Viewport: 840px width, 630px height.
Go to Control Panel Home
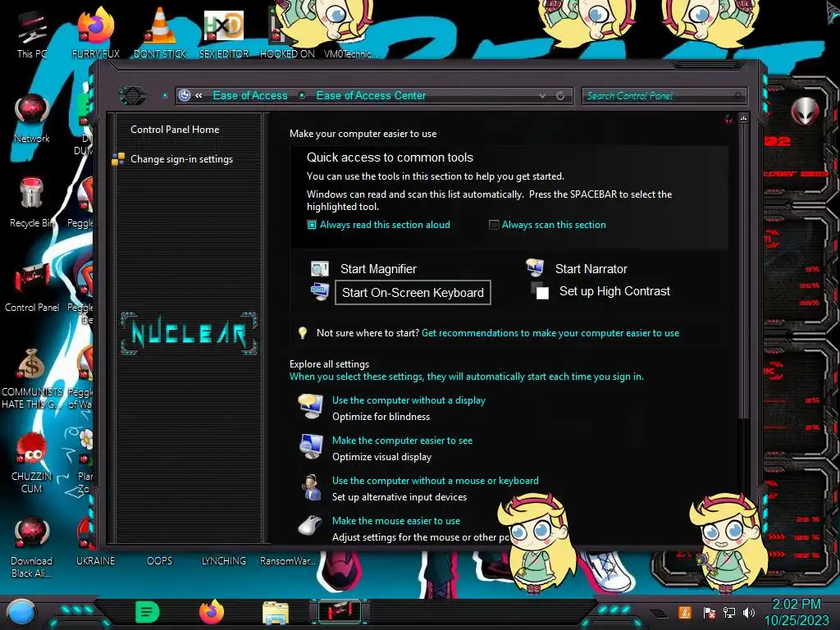(175, 129)
